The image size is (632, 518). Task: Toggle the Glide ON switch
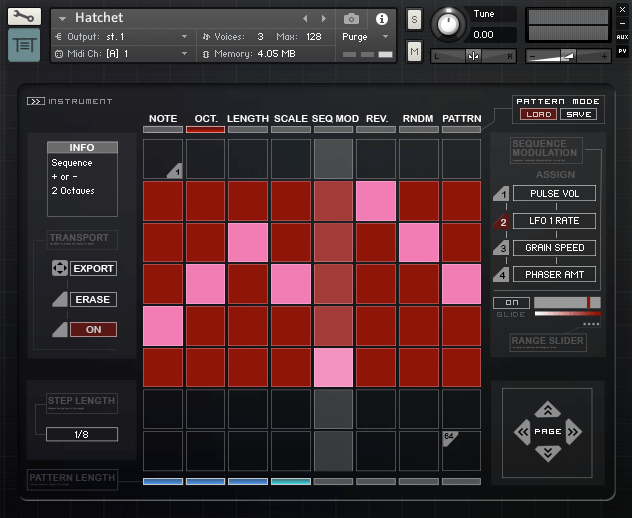click(x=511, y=302)
